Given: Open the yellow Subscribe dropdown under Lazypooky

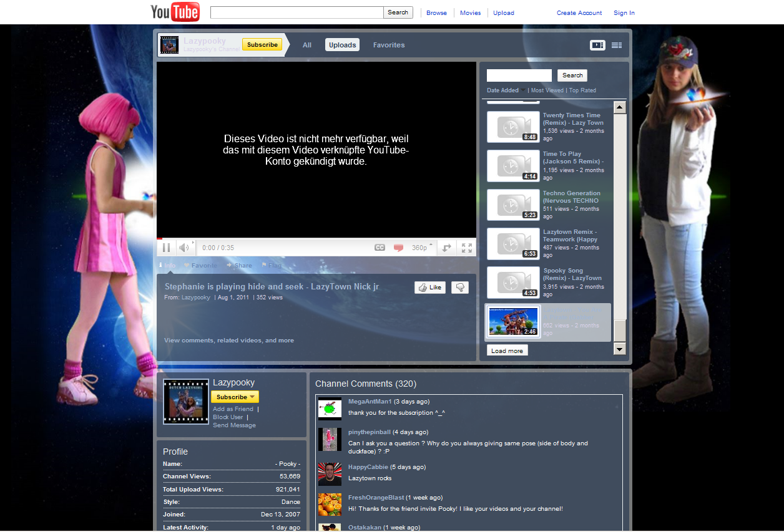Looking at the screenshot, I should coord(235,397).
